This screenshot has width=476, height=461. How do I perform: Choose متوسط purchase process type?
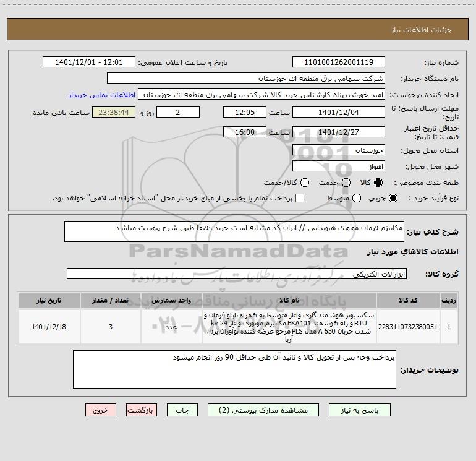(357, 198)
